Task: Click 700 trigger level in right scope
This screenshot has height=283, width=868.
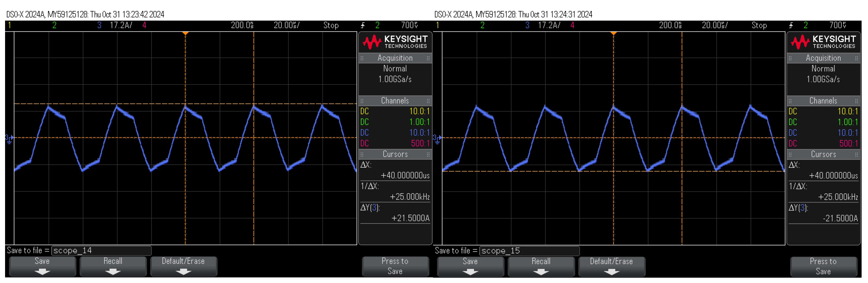Action: (838, 25)
